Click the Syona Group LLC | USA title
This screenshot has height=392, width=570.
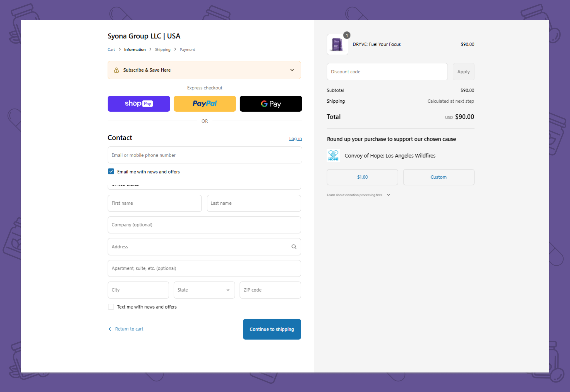coord(144,36)
